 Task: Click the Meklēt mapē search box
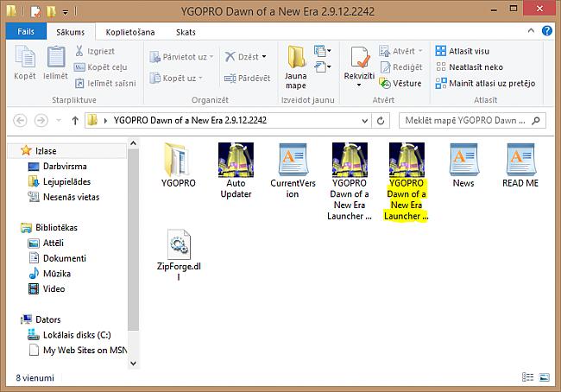(x=472, y=121)
